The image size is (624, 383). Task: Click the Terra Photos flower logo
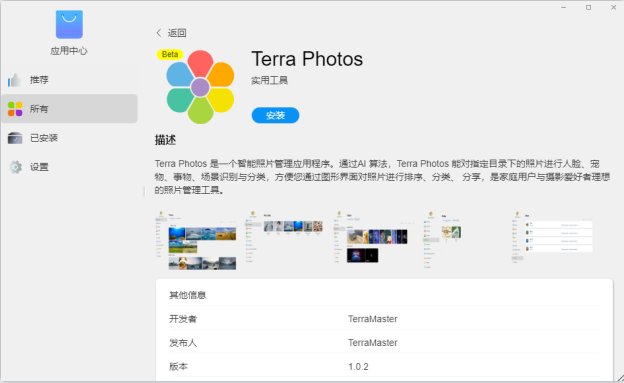pos(200,87)
